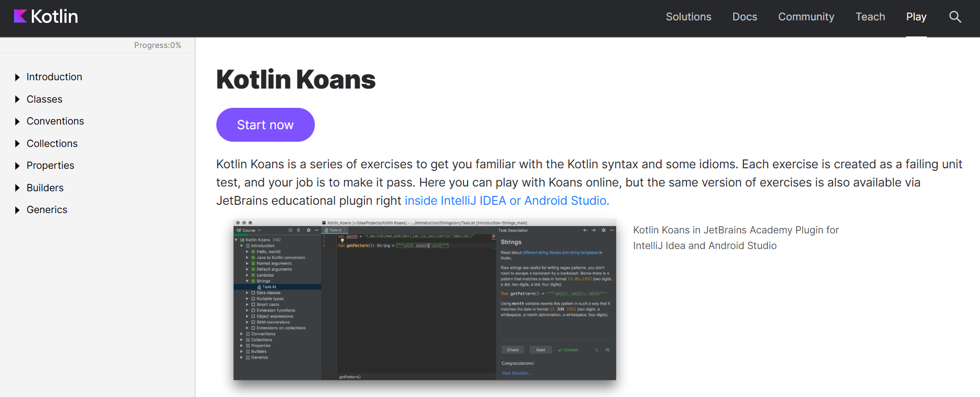
Task: Expand the Introduction section arrow
Action: pos(17,77)
